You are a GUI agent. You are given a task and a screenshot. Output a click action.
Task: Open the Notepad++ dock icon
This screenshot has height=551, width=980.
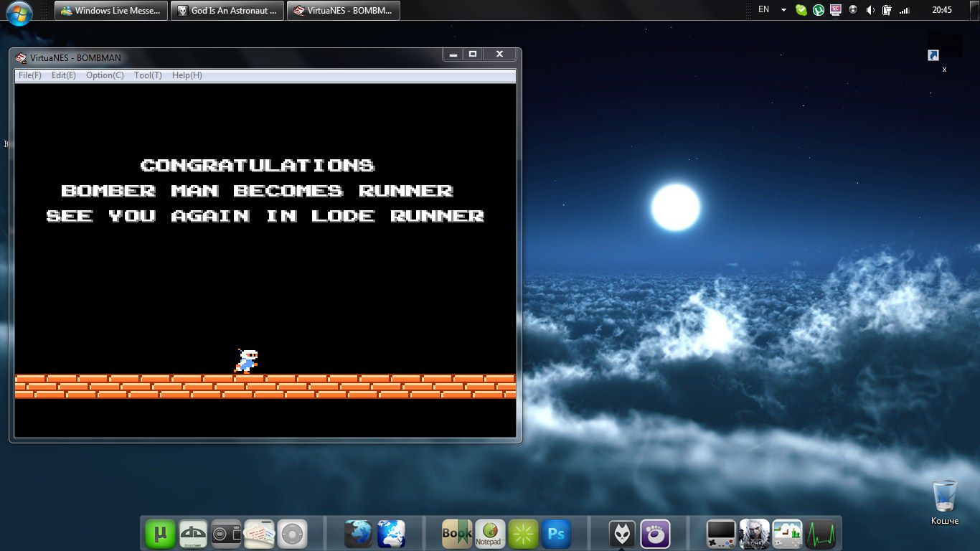490,534
